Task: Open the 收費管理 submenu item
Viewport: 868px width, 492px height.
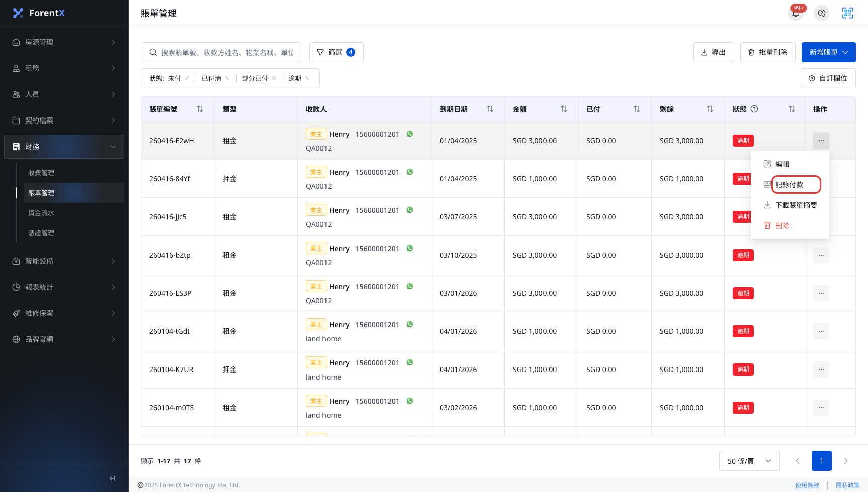Action: 74,173
